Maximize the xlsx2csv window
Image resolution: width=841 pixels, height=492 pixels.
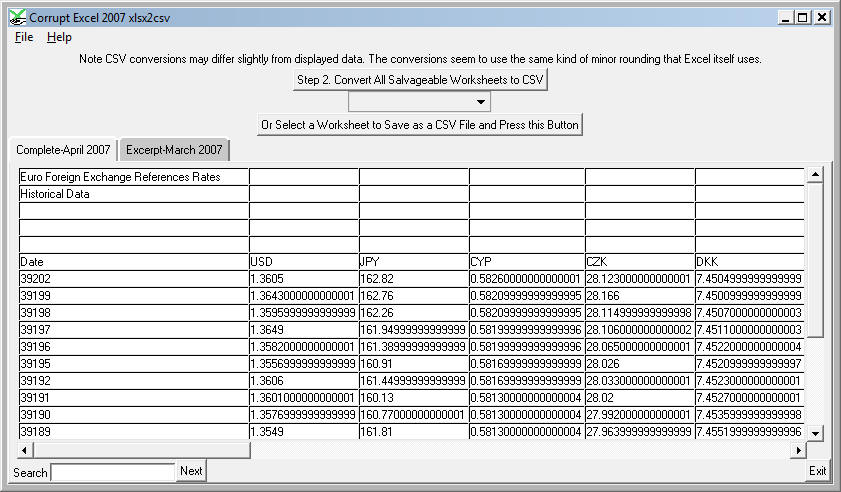pos(802,18)
